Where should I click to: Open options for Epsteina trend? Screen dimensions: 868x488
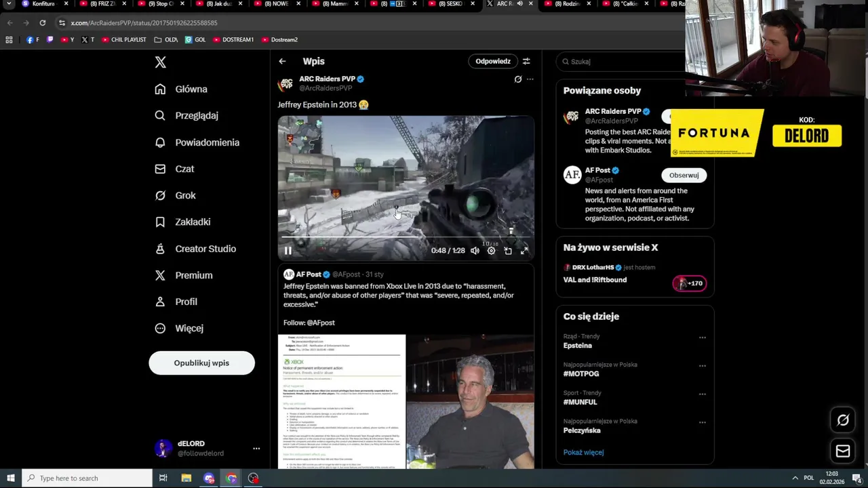703,338
